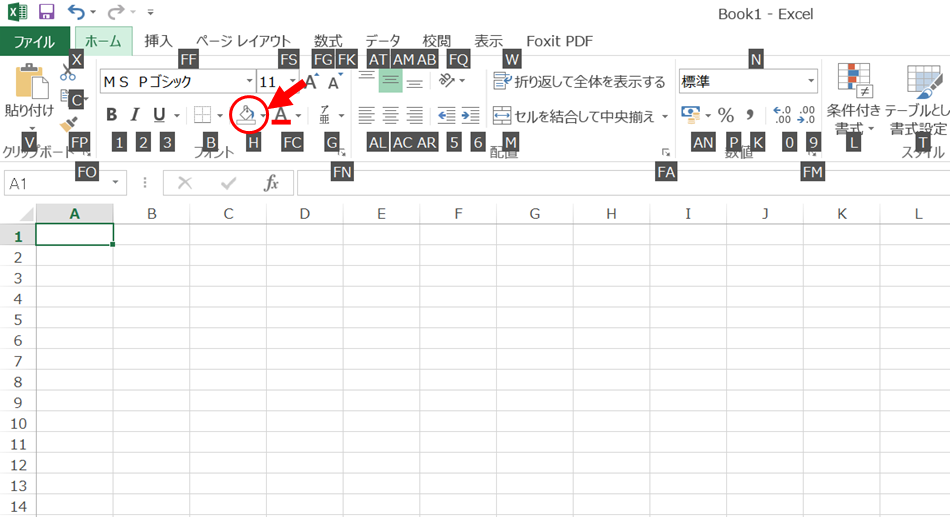Click the borders grid icon
The height and width of the screenshot is (517, 950).
tap(202, 115)
